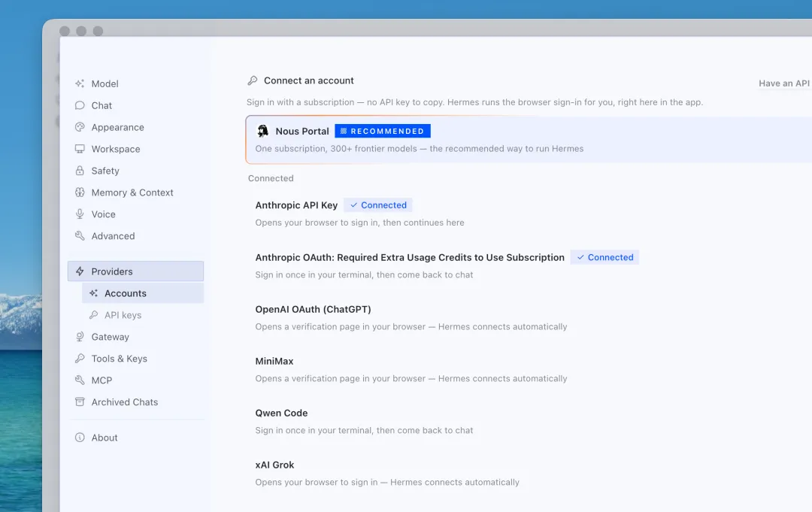Click the 'Connected' section label
This screenshot has height=512, width=812.
tap(271, 178)
